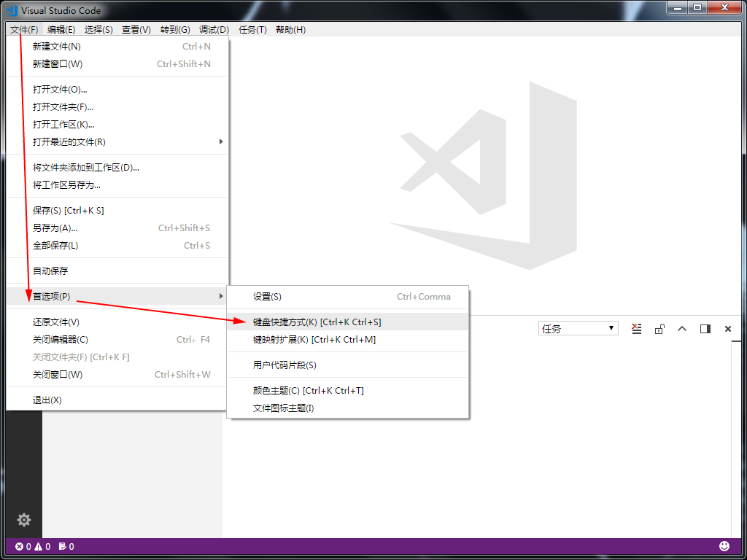Open 设置(S) from the preferences submenu
Screen dimensions: 747x560
(348, 297)
